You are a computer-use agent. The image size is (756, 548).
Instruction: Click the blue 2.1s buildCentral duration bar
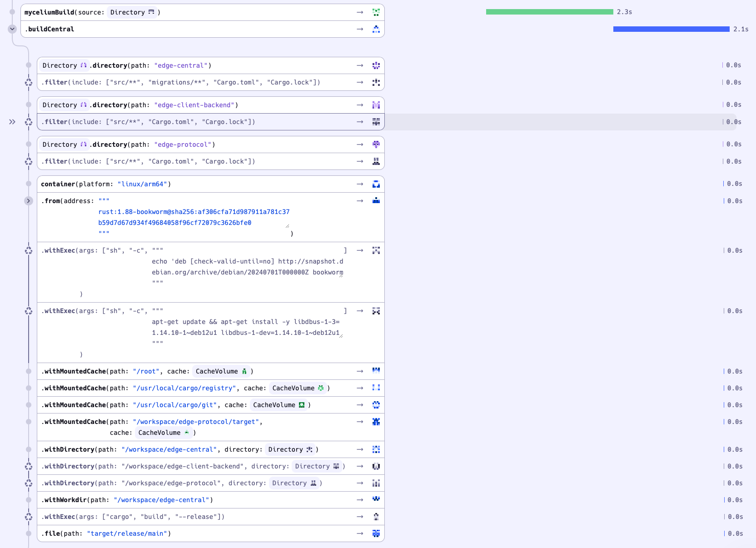pyautogui.click(x=671, y=29)
